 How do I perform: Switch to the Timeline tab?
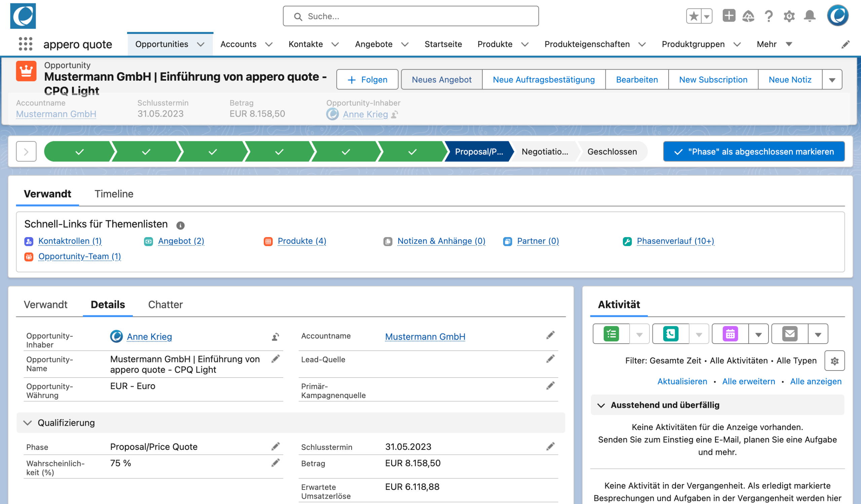114,194
